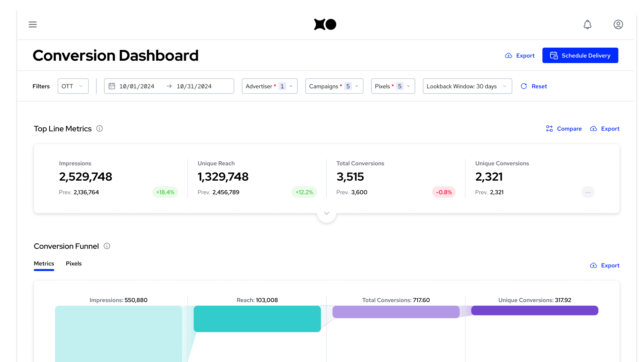Open the Lookback Window 30 days dropdown
644x362 pixels.
pyautogui.click(x=467, y=86)
